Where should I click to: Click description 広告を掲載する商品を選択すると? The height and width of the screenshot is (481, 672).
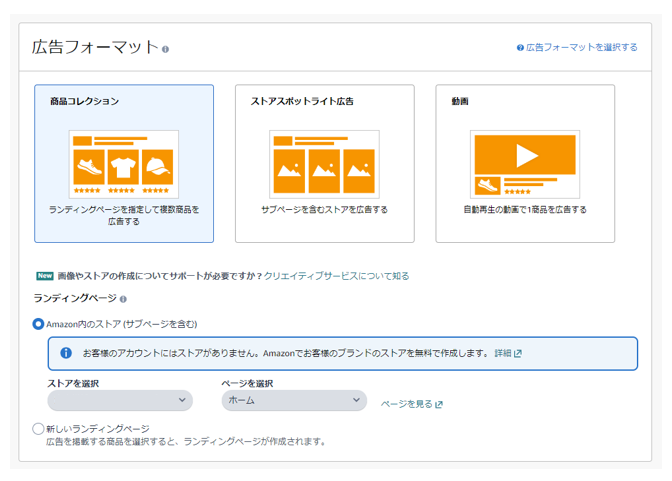(x=186, y=442)
